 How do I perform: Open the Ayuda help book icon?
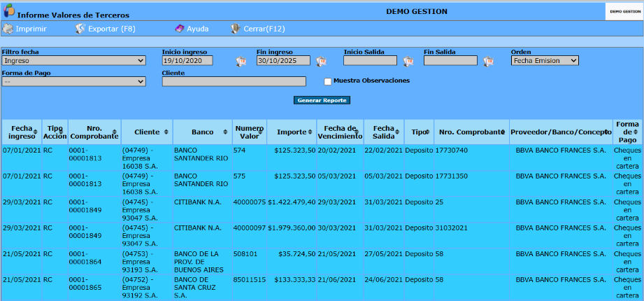click(180, 29)
